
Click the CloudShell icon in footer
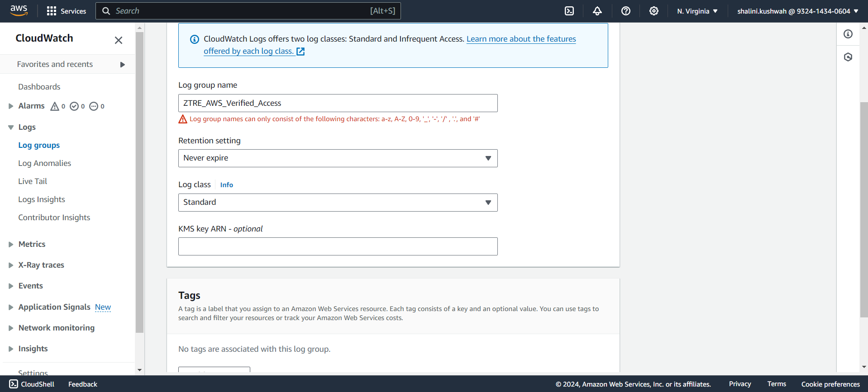(x=14, y=384)
